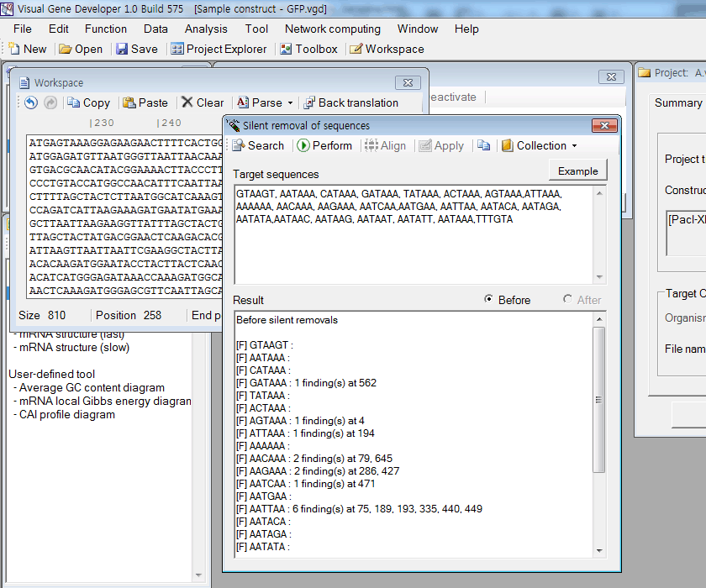Open the Analysis menu
This screenshot has width=706, height=588.
(206, 29)
